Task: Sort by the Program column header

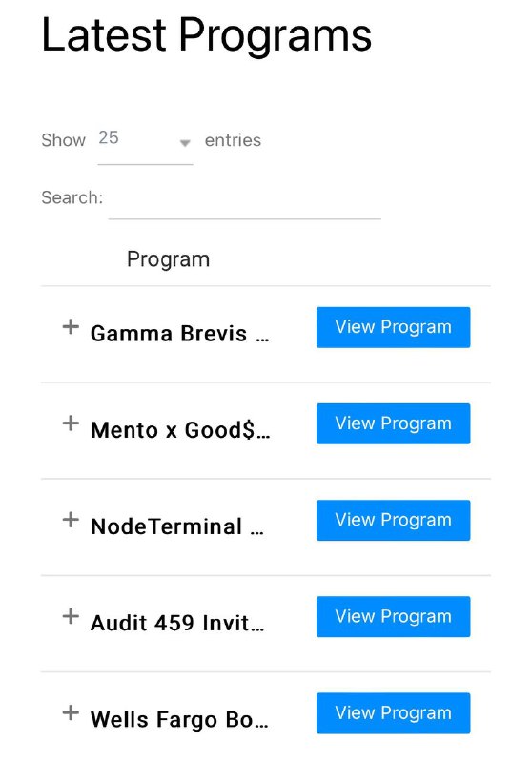Action: [x=168, y=259]
